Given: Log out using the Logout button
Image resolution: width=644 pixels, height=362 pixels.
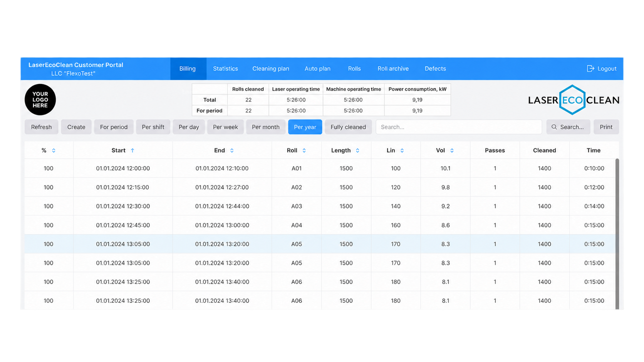Looking at the screenshot, I should pyautogui.click(x=602, y=69).
